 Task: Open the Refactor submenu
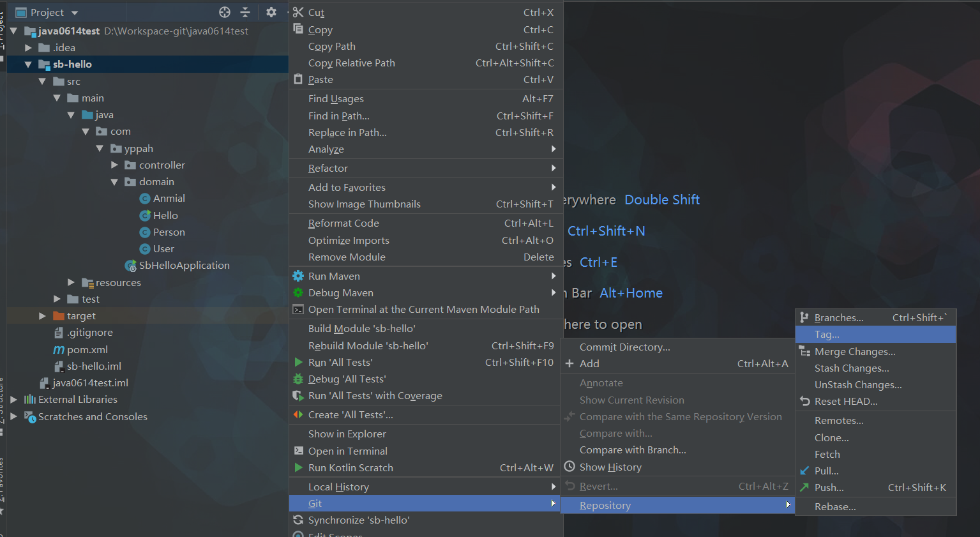[328, 169]
